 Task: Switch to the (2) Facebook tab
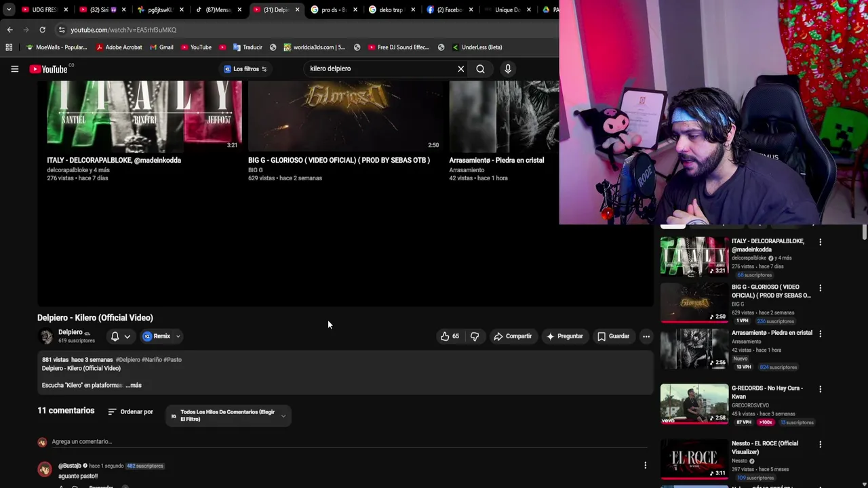pyautogui.click(x=448, y=9)
